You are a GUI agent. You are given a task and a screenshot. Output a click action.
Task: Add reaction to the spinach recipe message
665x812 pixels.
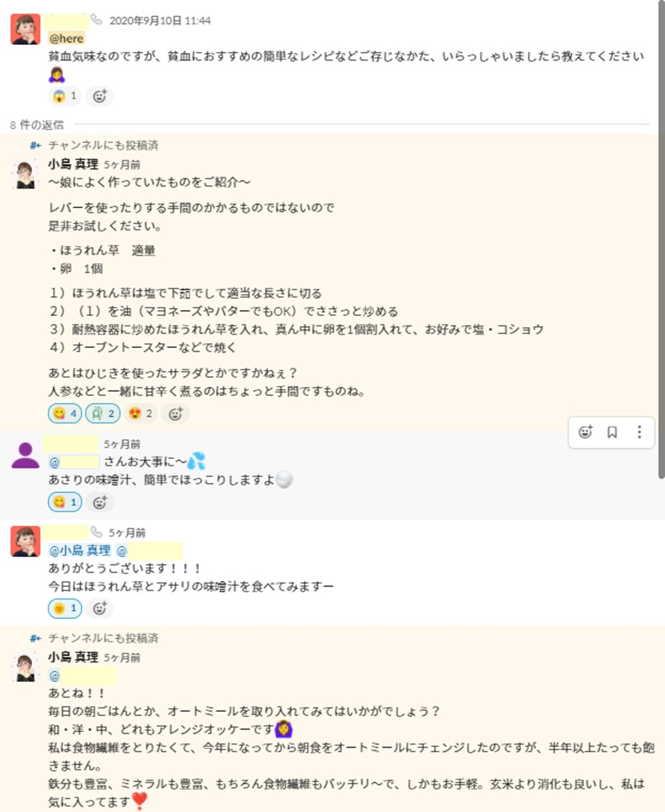(175, 414)
